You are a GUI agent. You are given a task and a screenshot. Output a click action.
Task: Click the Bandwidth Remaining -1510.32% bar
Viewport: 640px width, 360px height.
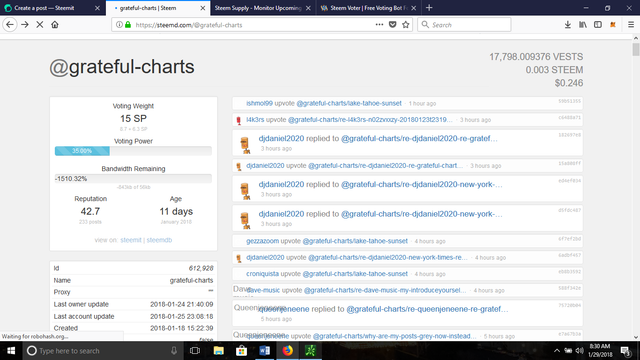coord(133,179)
